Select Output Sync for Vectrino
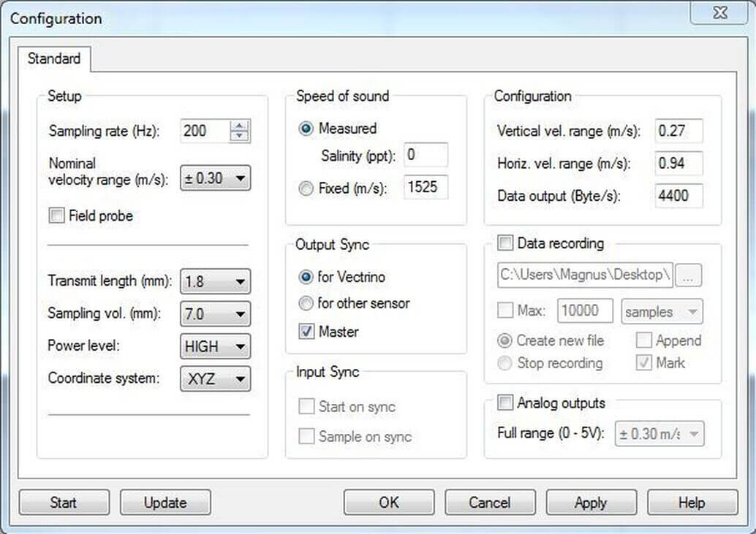Image resolution: width=756 pixels, height=534 pixels. point(306,277)
